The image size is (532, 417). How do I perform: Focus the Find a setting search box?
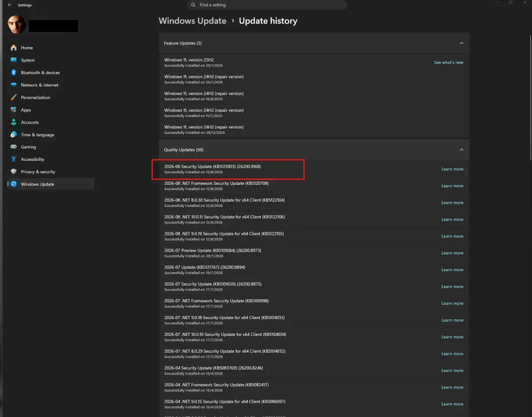[267, 5]
